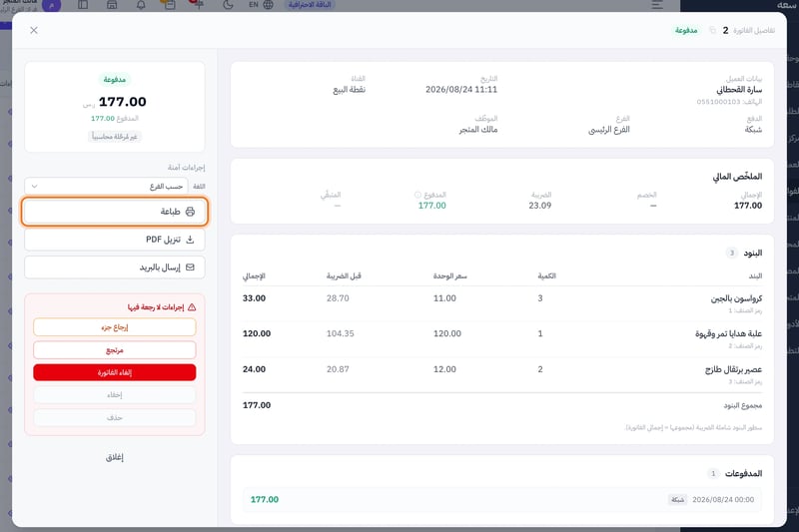Image resolution: width=799 pixels, height=532 pixels.
Task: Click channel value نقطة البيع
Action: coord(349,90)
